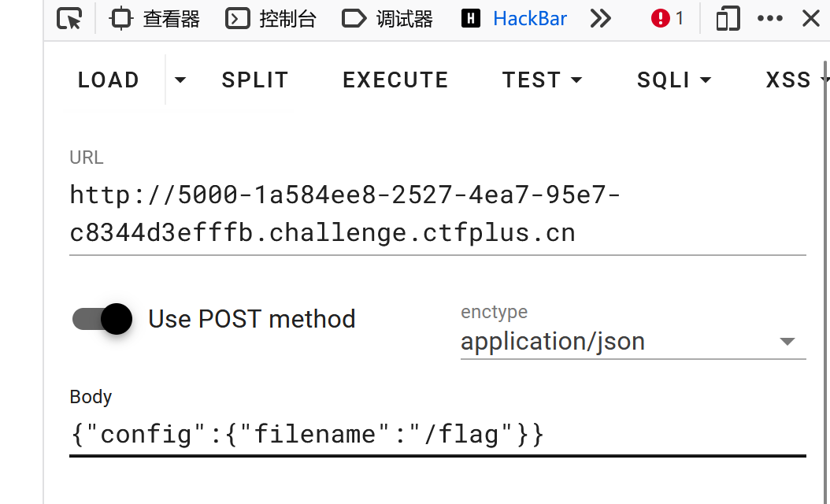
Task: Show more devtools tabs chevron
Action: (x=601, y=19)
